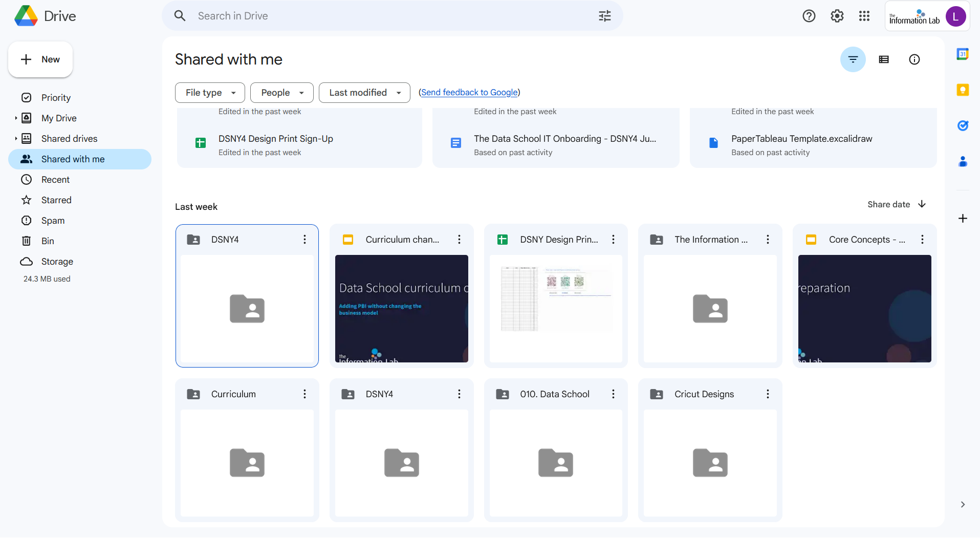Open Curriculum changes presentation thumbnail
Screen dimensions: 980x538
[401, 309]
